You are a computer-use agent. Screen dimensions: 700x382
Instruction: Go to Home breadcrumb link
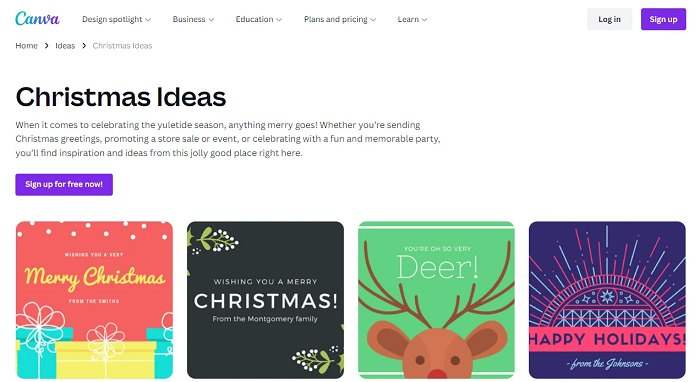click(x=26, y=46)
